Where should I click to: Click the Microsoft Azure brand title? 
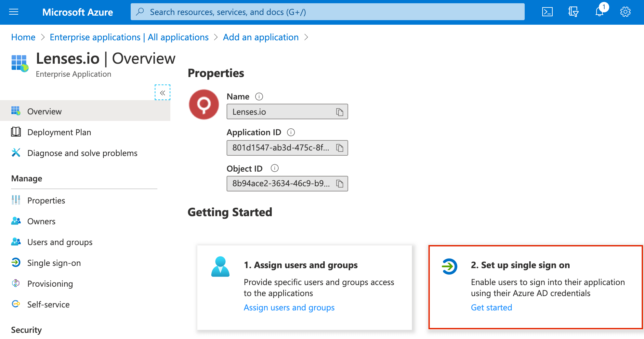pyautogui.click(x=78, y=12)
